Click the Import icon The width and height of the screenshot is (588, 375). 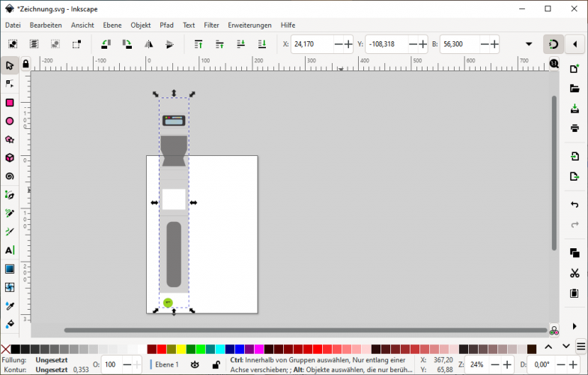[x=575, y=156]
